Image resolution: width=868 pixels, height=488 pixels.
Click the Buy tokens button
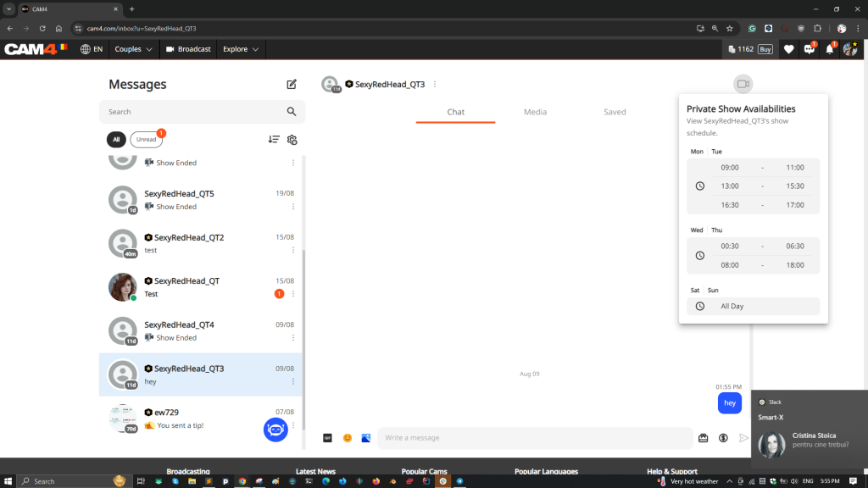pyautogui.click(x=765, y=49)
